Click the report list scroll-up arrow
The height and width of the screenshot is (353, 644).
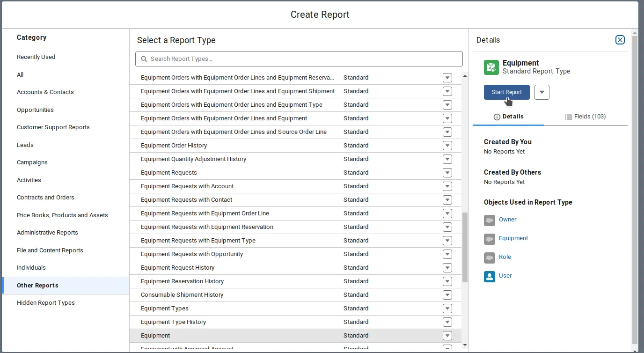coord(465,76)
